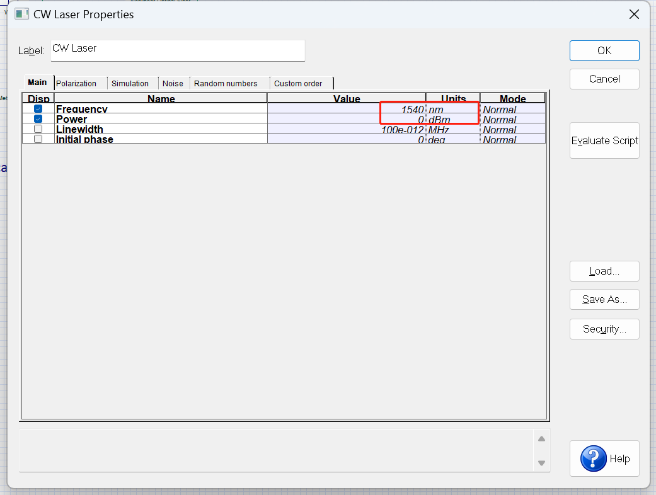This screenshot has width=656, height=495.
Task: Click the Save As... button
Action: point(604,299)
